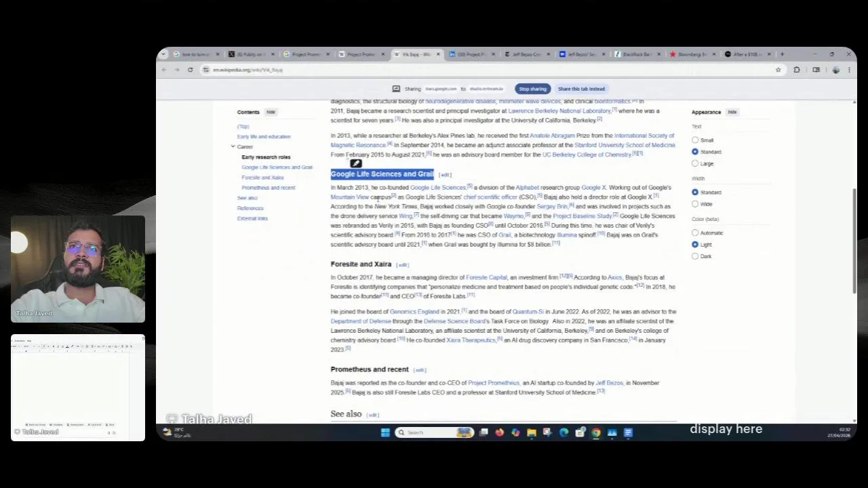Open the Chrome side panel icon

pos(816,70)
